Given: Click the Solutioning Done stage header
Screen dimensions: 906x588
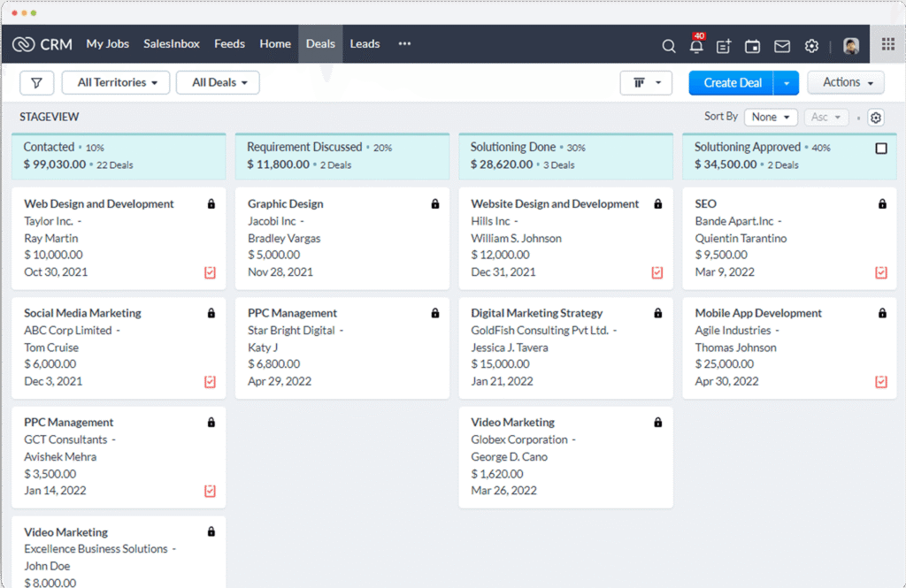Looking at the screenshot, I should (x=565, y=156).
